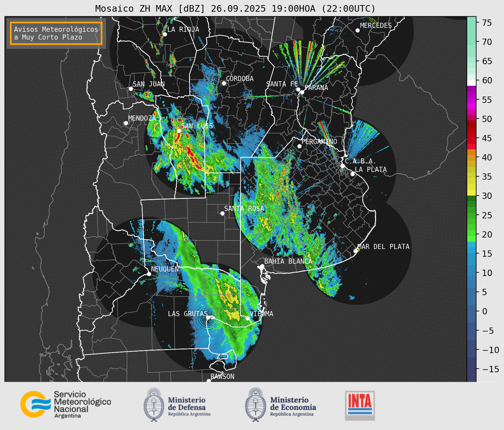The image size is (504, 430).
Task: Click the 60 dBZ white band on the scale
Action: [x=471, y=83]
